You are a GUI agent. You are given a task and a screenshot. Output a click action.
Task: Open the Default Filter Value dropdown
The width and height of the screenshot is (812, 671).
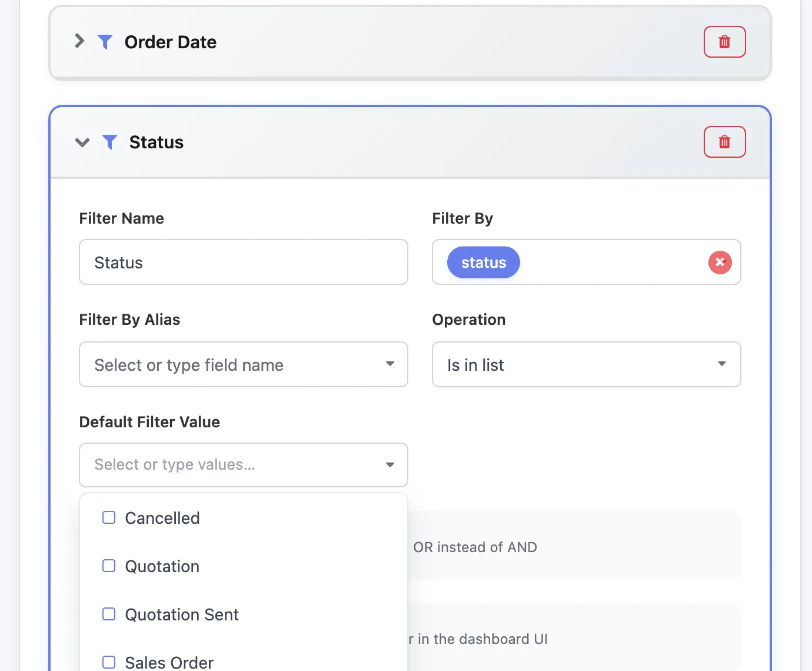tap(244, 465)
